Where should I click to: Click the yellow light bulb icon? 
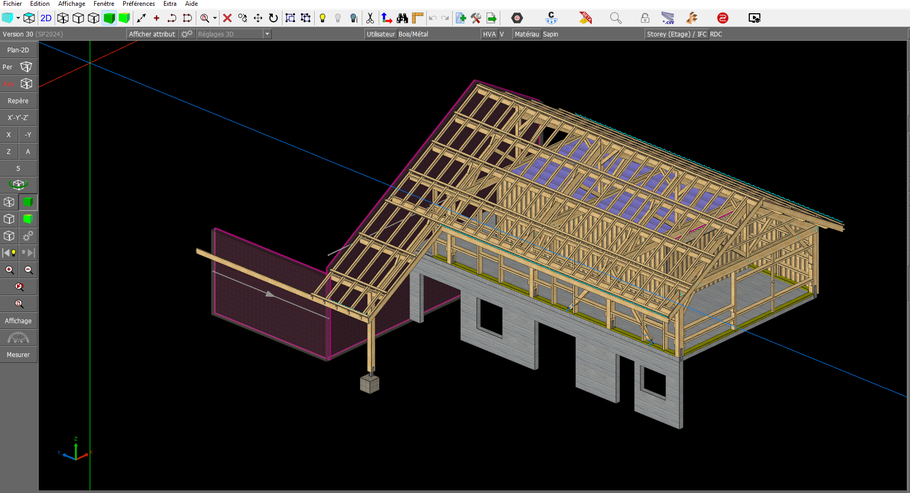322,18
